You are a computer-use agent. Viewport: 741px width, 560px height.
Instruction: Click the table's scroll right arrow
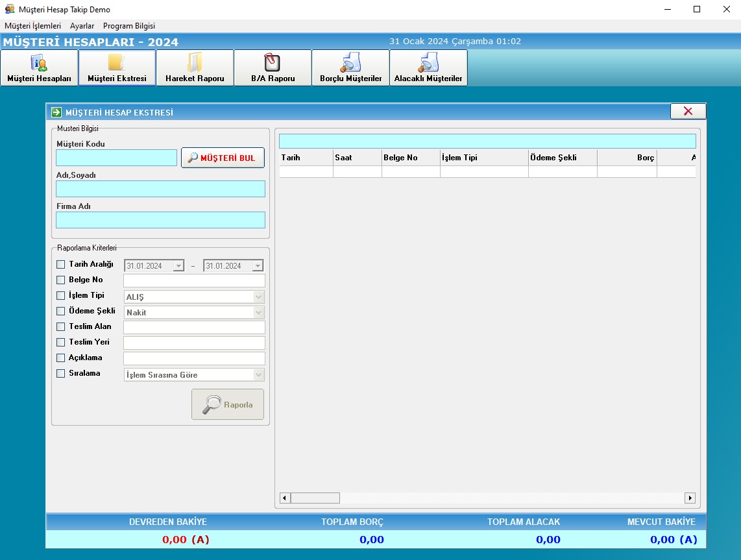click(690, 498)
